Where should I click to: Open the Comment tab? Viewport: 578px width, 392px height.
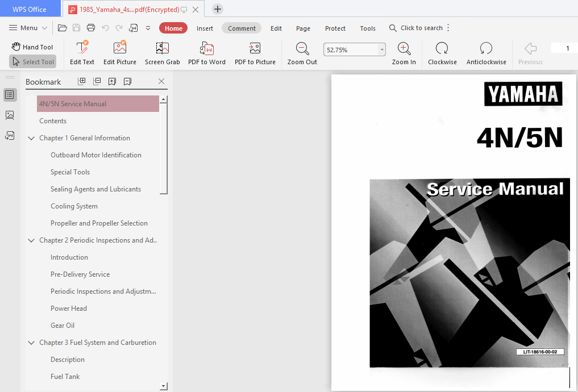pos(242,28)
